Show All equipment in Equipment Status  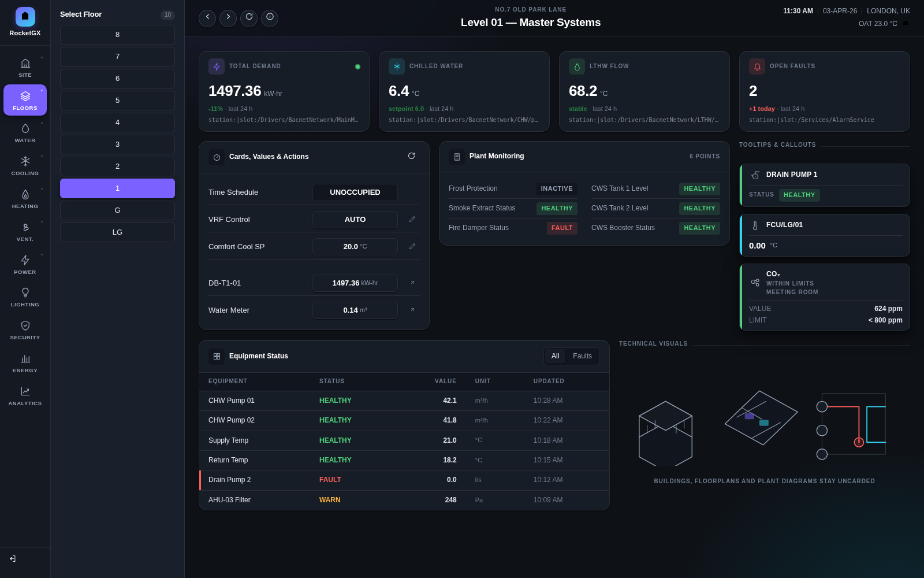pyautogui.click(x=555, y=356)
